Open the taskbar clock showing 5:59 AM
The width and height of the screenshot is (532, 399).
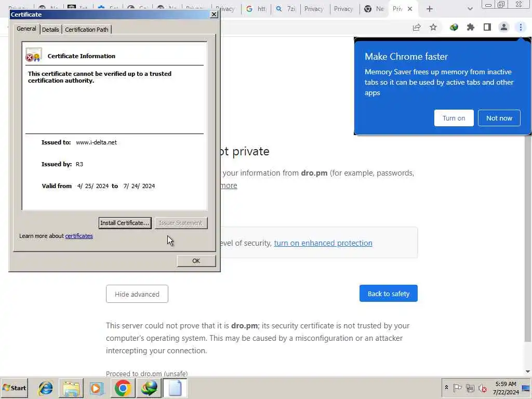[x=506, y=388]
